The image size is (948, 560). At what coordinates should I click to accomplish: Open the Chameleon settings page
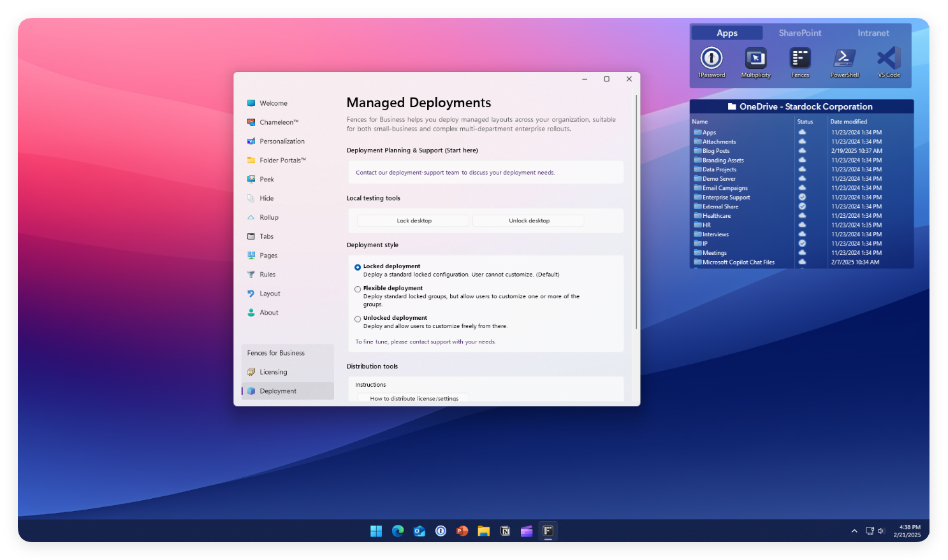(x=288, y=122)
